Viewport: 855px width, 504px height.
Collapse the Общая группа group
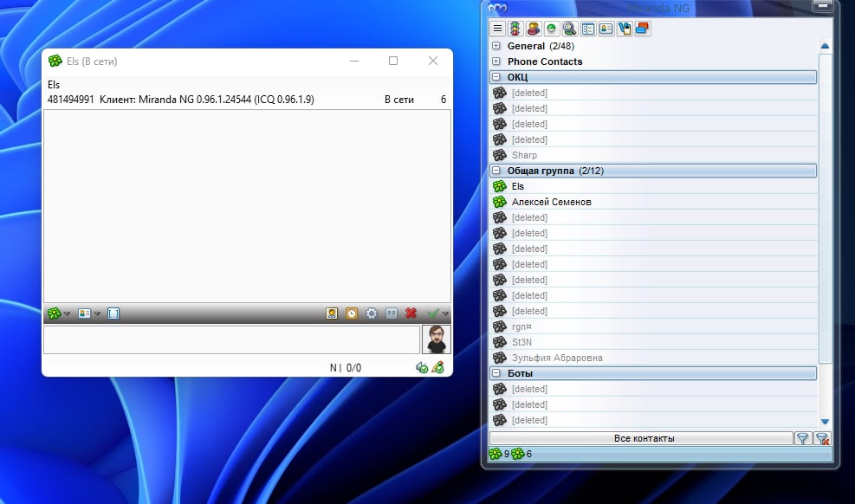[496, 171]
